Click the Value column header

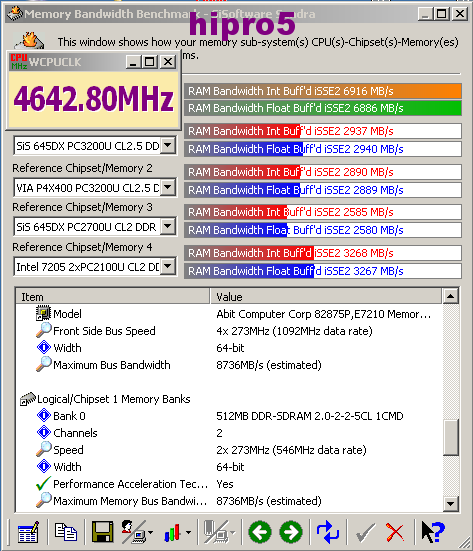[326, 297]
